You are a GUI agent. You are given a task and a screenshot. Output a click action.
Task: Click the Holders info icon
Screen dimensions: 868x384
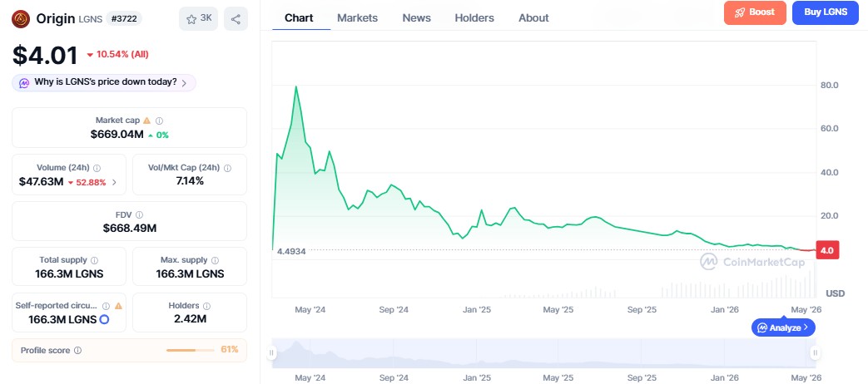coord(206,306)
